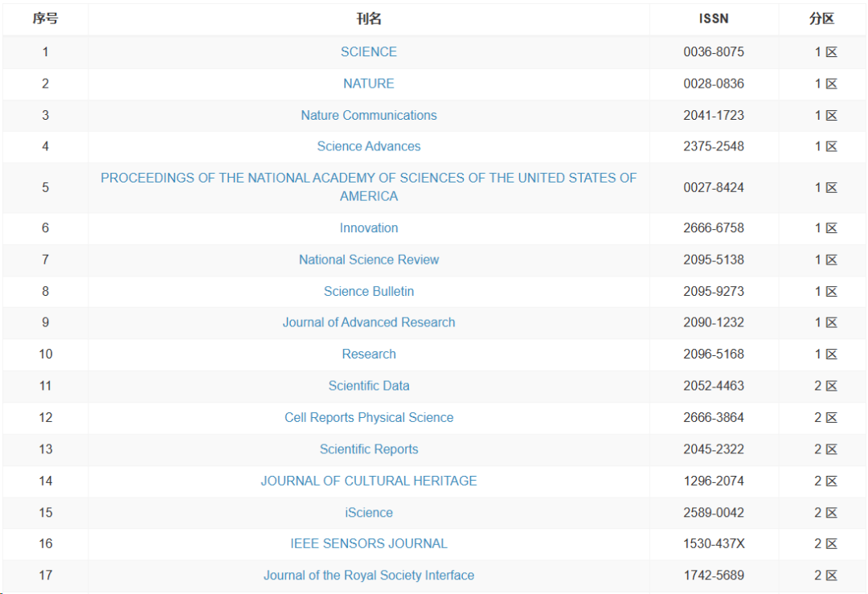
Task: Select ISSN 2666-3864 cell
Action: click(714, 417)
